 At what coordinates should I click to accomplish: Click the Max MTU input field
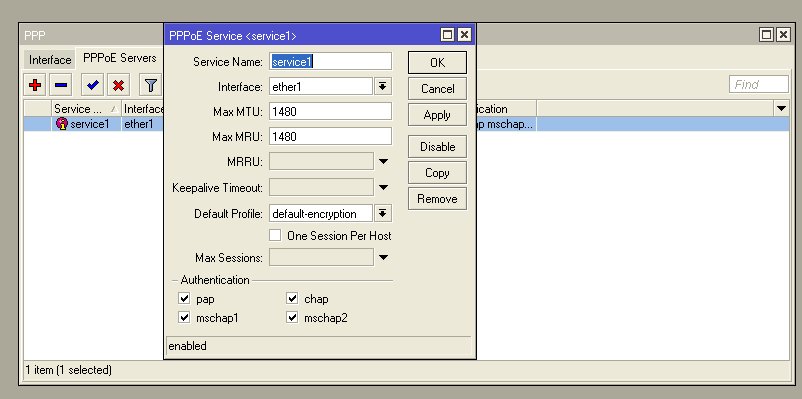click(330, 111)
